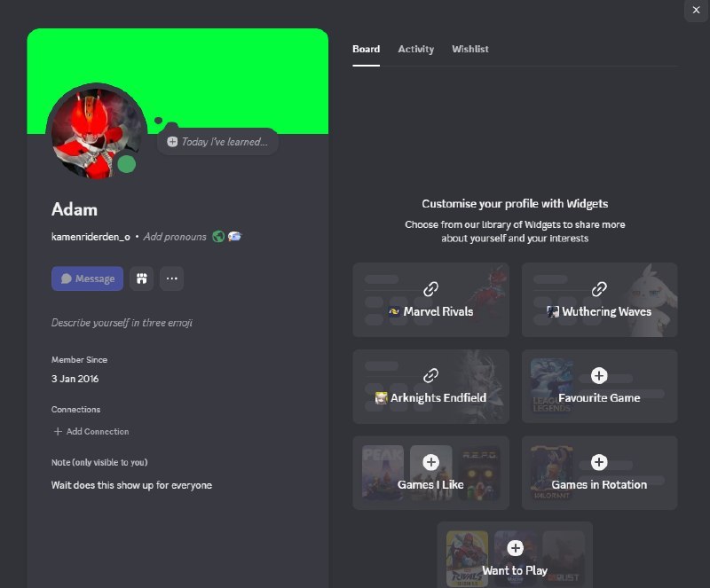The width and height of the screenshot is (710, 588).
Task: Link the Marvel Rivals widget
Action: click(x=430, y=300)
